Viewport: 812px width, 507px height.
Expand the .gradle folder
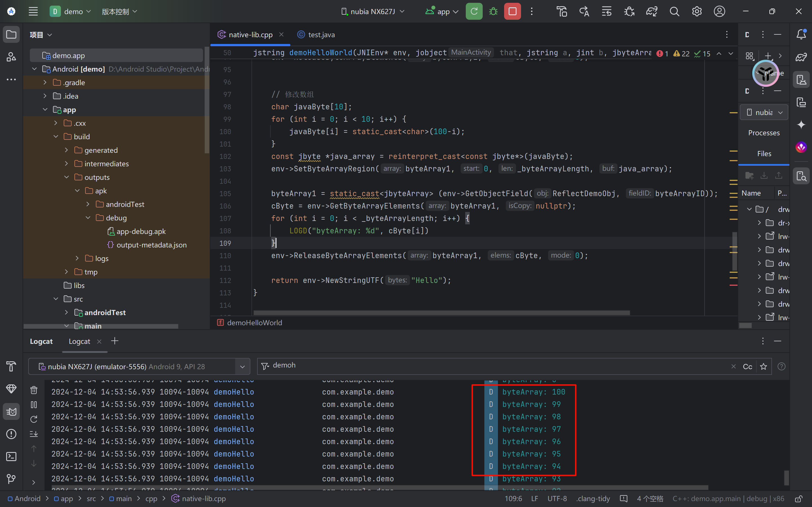pos(45,83)
